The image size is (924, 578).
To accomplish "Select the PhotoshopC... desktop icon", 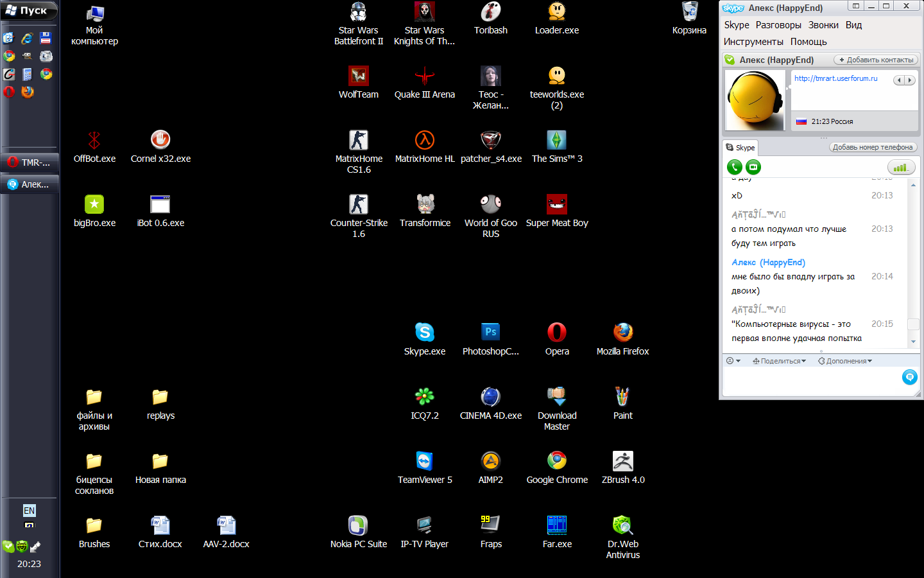I will (491, 340).
